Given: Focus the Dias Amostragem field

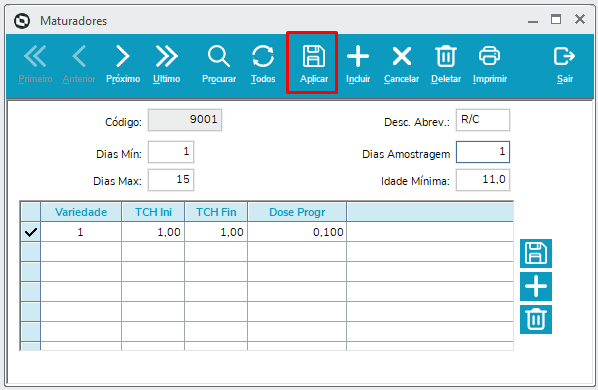Looking at the screenshot, I should 483,152.
